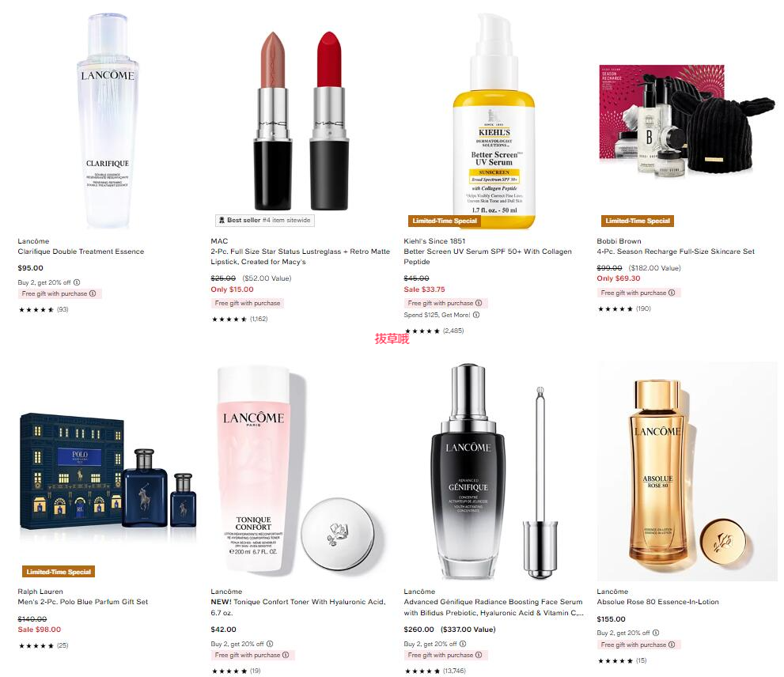
Task: Open star rating reviews for Génifique serum
Action: click(x=435, y=671)
